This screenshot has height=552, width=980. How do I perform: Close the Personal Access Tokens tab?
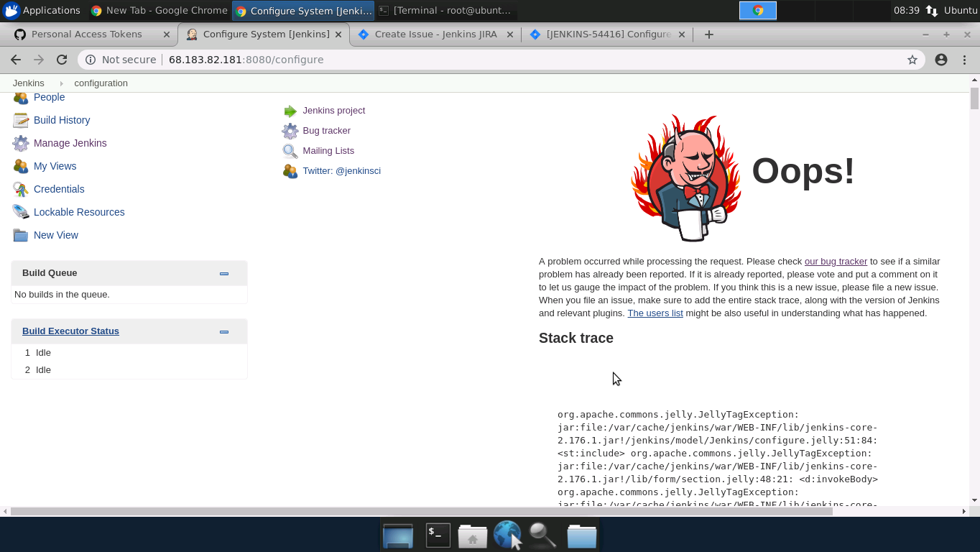pos(167,34)
